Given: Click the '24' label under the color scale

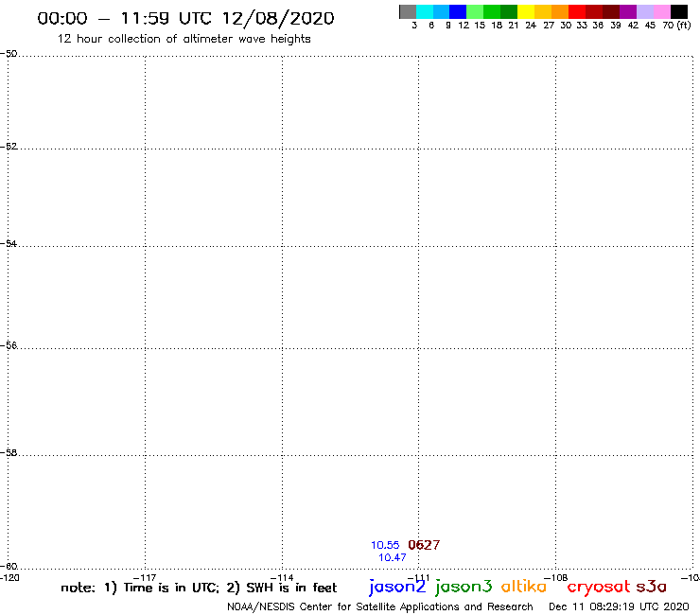Looking at the screenshot, I should tap(531, 26).
